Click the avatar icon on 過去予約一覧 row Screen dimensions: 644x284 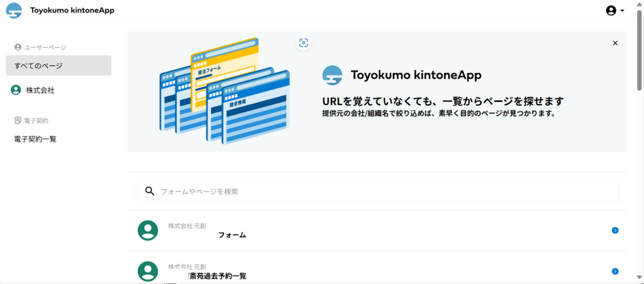point(148,271)
